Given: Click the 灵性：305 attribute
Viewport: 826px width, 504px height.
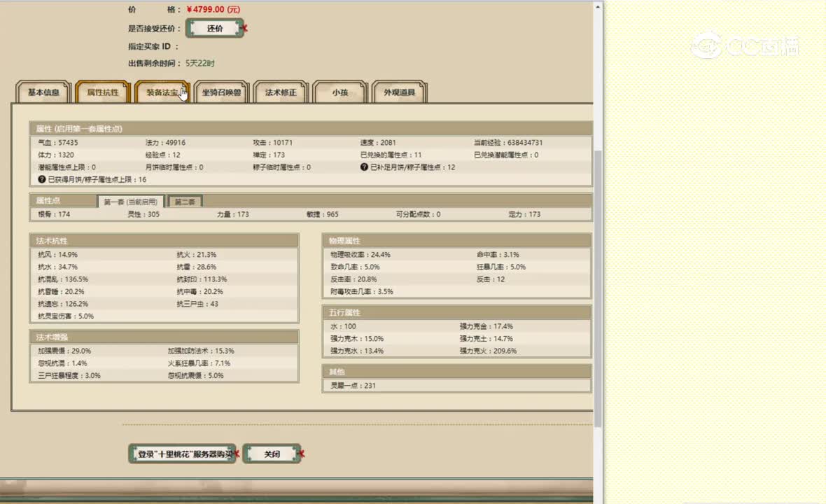Looking at the screenshot, I should click(x=143, y=214).
